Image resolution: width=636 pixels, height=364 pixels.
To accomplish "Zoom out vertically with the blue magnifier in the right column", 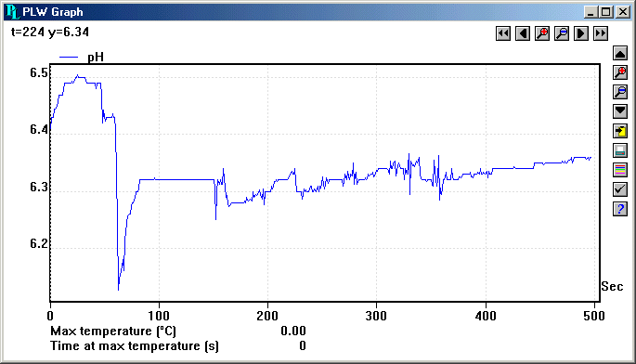I will tap(620, 92).
